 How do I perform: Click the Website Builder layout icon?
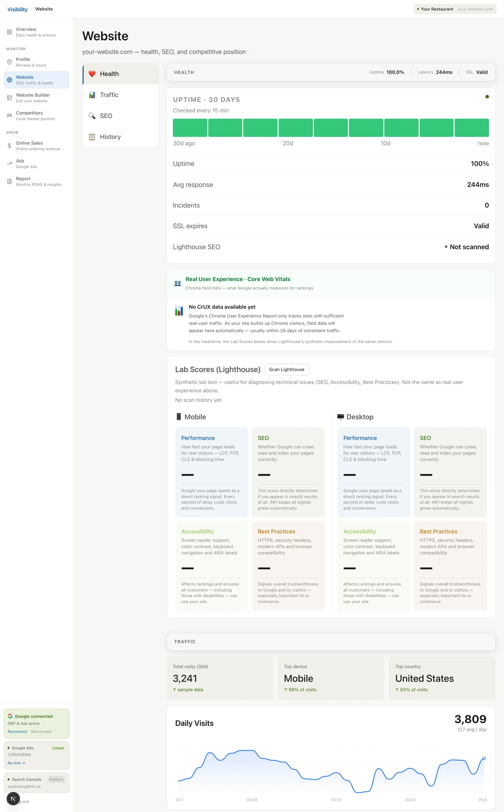point(9,97)
